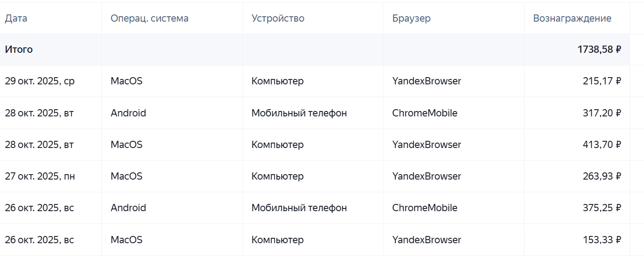Click the Браузер column header

[x=411, y=18]
